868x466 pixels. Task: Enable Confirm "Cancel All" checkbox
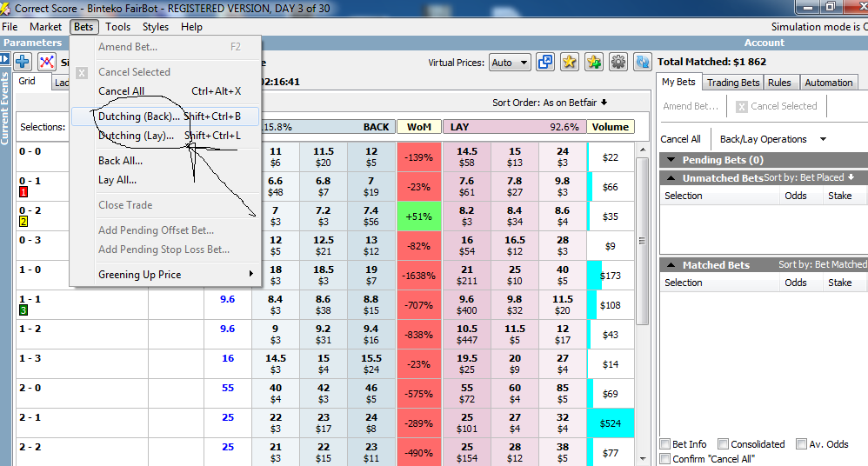point(665,459)
